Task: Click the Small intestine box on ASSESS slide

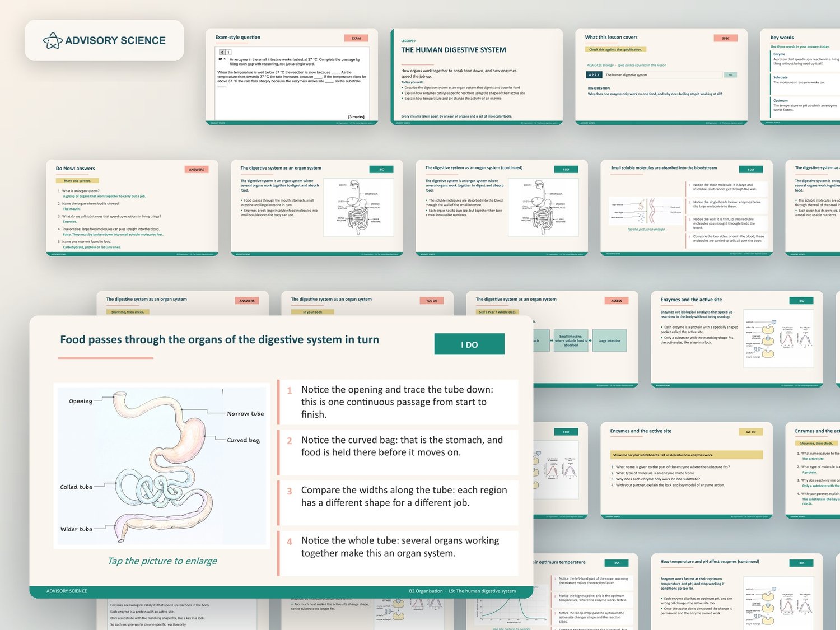Action: coord(571,340)
